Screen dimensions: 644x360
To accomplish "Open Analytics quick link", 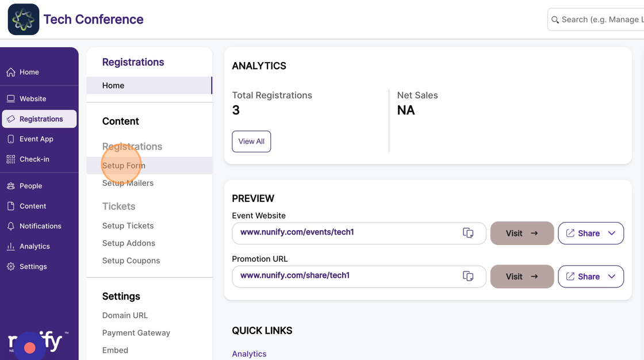I will click(249, 354).
